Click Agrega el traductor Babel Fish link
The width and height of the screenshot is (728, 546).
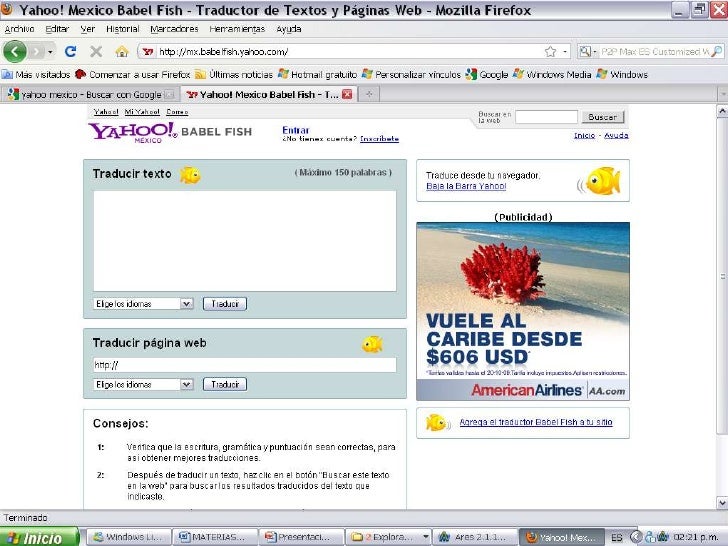click(x=536, y=422)
